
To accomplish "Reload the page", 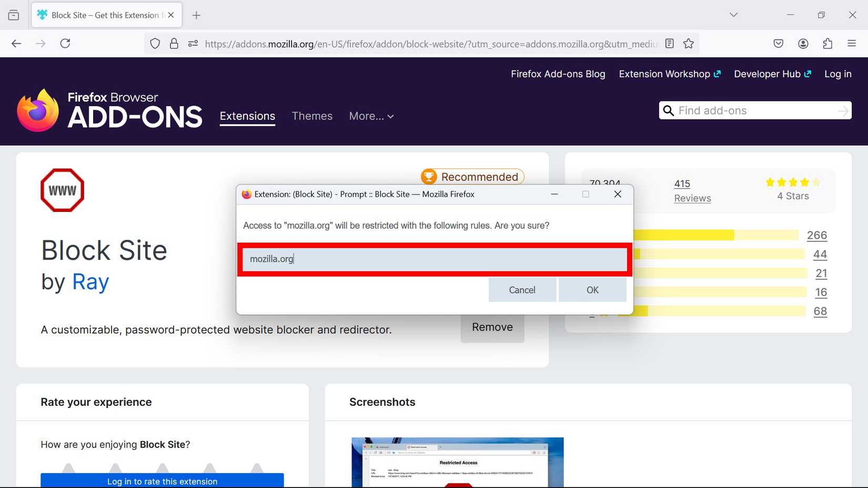I will [x=65, y=43].
